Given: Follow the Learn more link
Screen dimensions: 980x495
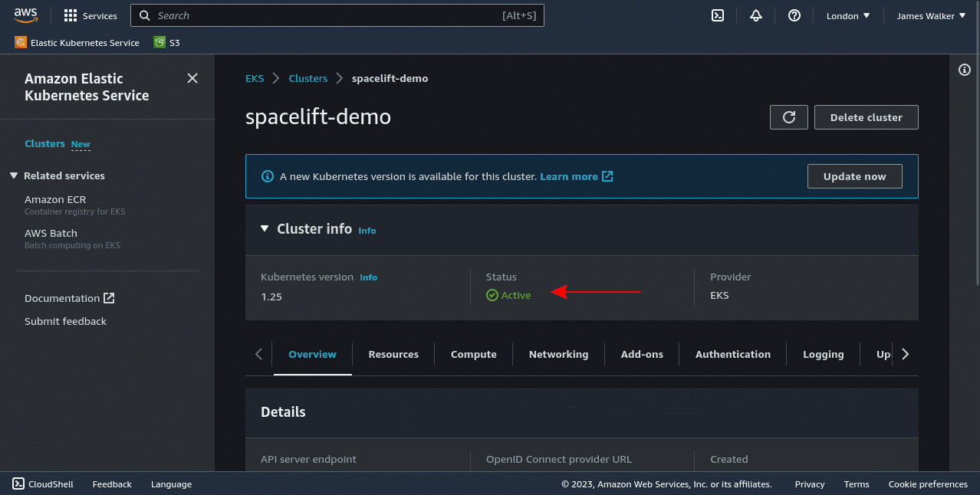Looking at the screenshot, I should [x=569, y=176].
